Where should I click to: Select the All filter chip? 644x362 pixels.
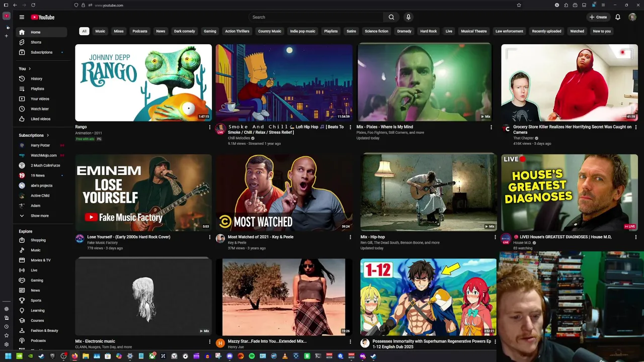click(x=84, y=31)
